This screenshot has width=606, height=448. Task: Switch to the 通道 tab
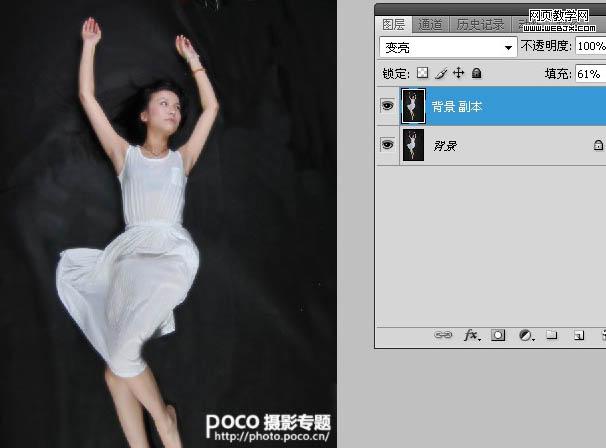(430, 25)
